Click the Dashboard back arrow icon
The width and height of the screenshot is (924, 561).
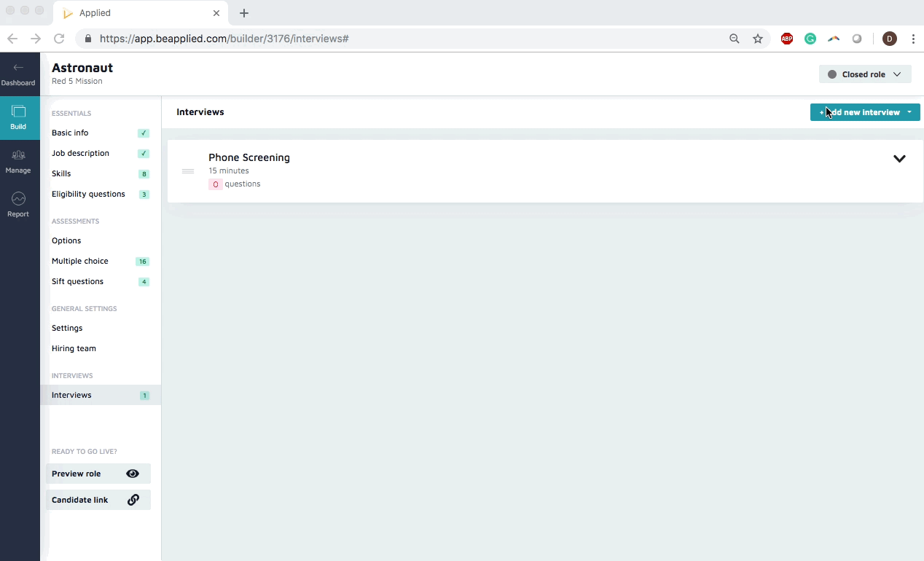click(18, 68)
